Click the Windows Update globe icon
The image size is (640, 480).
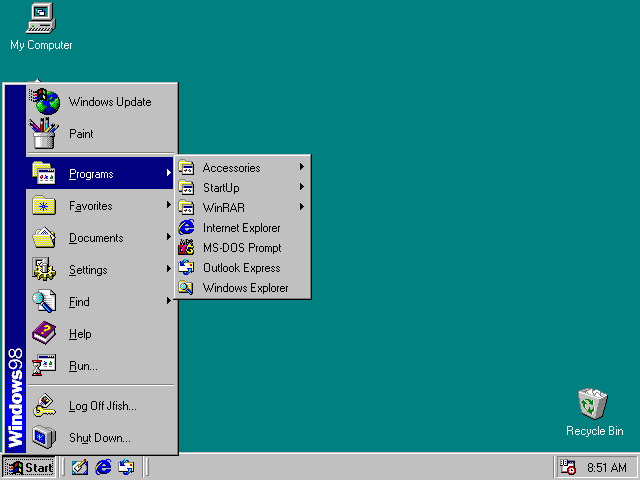[x=45, y=101]
